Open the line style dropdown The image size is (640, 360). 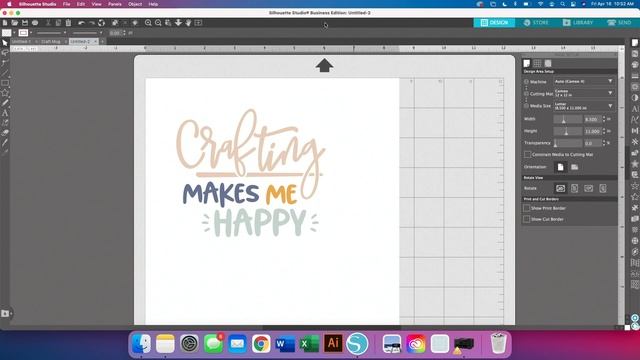pos(51,33)
